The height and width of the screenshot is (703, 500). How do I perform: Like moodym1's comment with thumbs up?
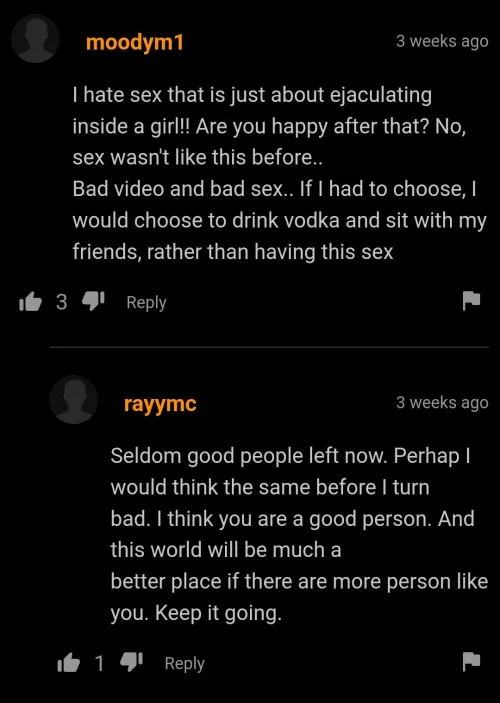[30, 302]
